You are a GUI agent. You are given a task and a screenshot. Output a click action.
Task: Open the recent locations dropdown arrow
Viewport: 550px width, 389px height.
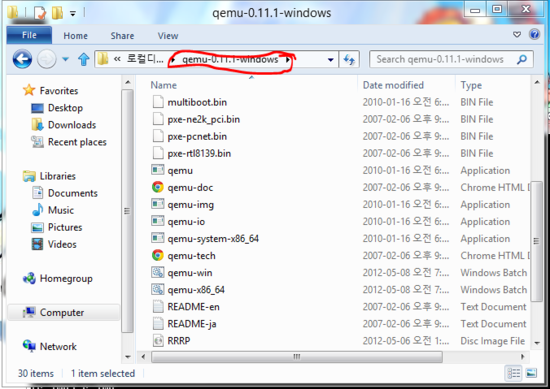point(65,59)
